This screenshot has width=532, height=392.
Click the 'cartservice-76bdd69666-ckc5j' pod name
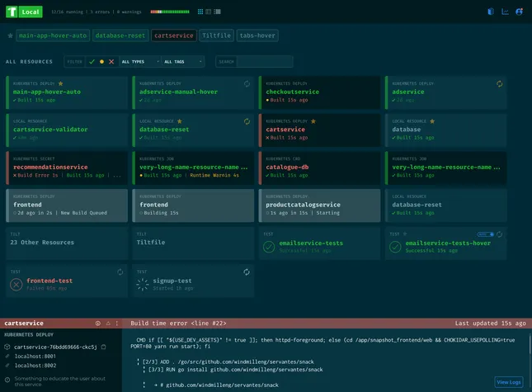[x=55, y=347]
